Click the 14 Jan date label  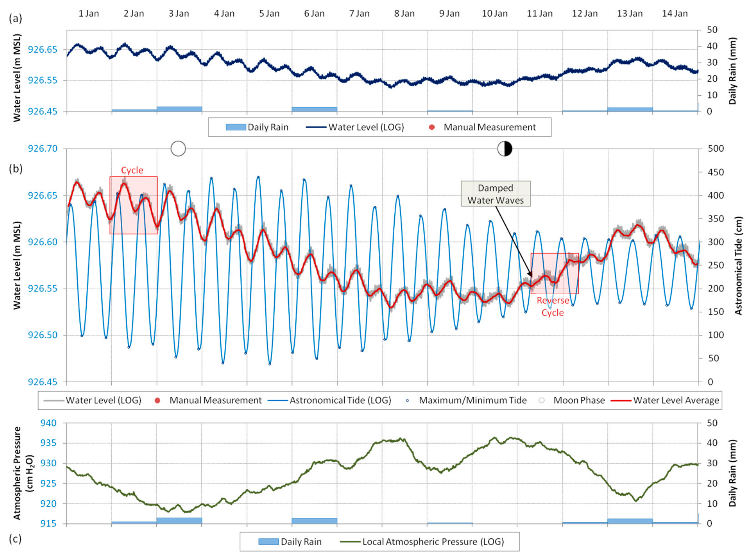click(x=675, y=14)
